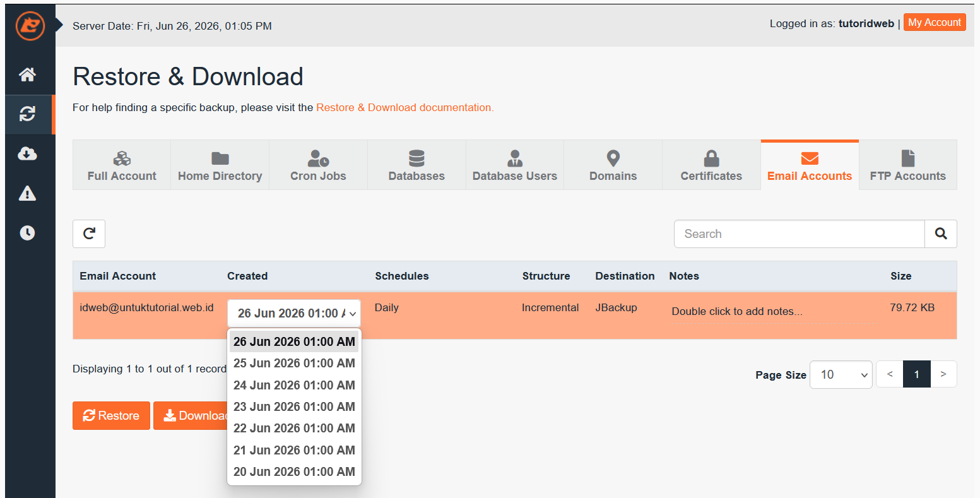
Task: Go to next page arrow
Action: tap(943, 374)
